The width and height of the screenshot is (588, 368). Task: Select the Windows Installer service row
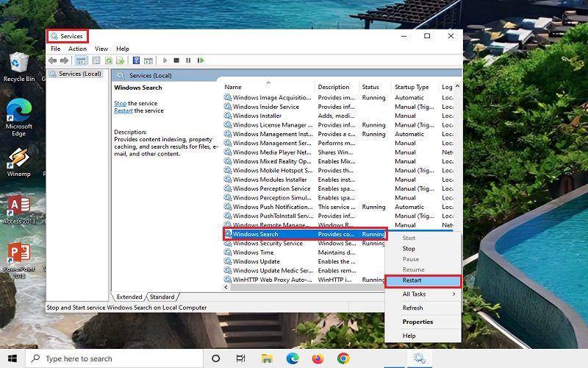(338, 116)
